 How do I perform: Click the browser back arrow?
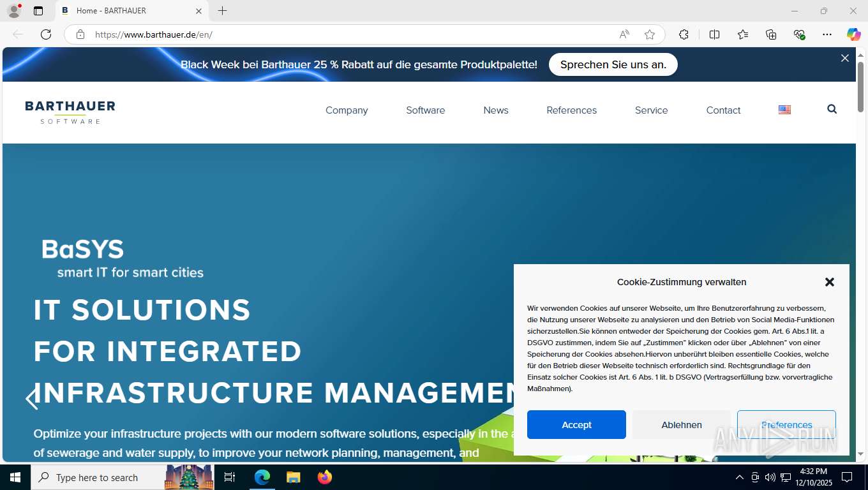[18, 34]
